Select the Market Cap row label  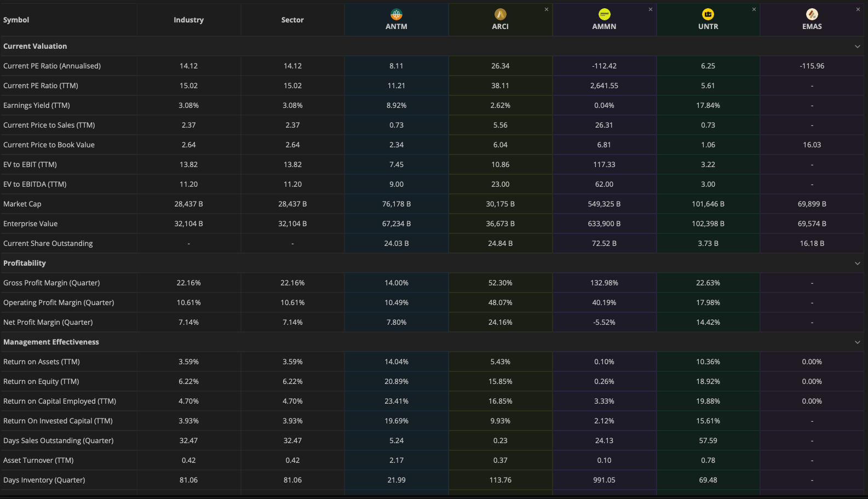22,204
